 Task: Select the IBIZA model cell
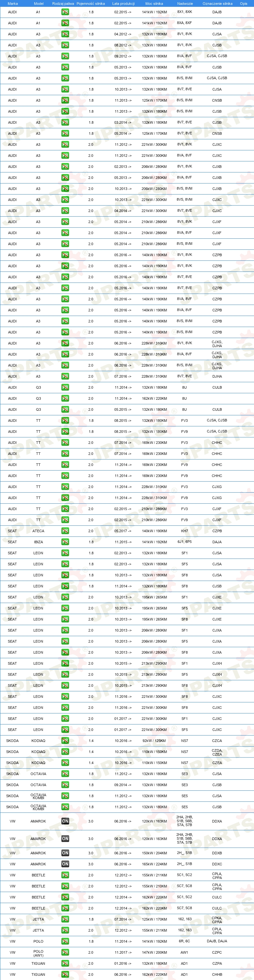pos(38,542)
